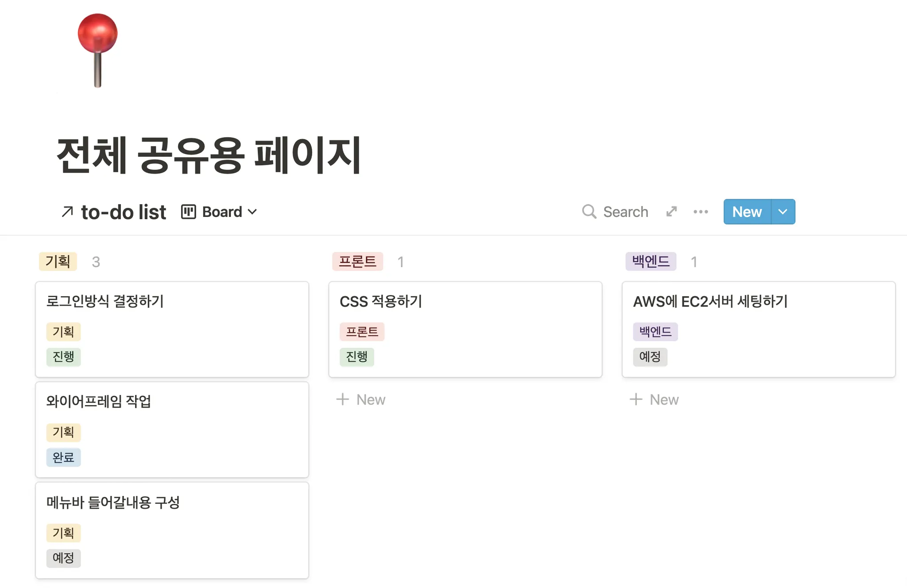Viewport: 907px width, 588px height.
Task: Click the Board view layout icon
Action: coord(188,212)
